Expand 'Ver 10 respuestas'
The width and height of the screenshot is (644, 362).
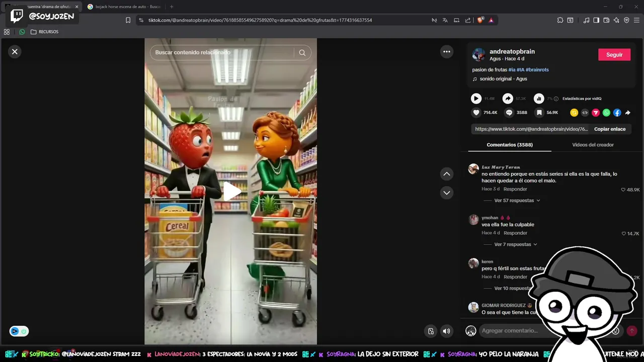pyautogui.click(x=513, y=288)
